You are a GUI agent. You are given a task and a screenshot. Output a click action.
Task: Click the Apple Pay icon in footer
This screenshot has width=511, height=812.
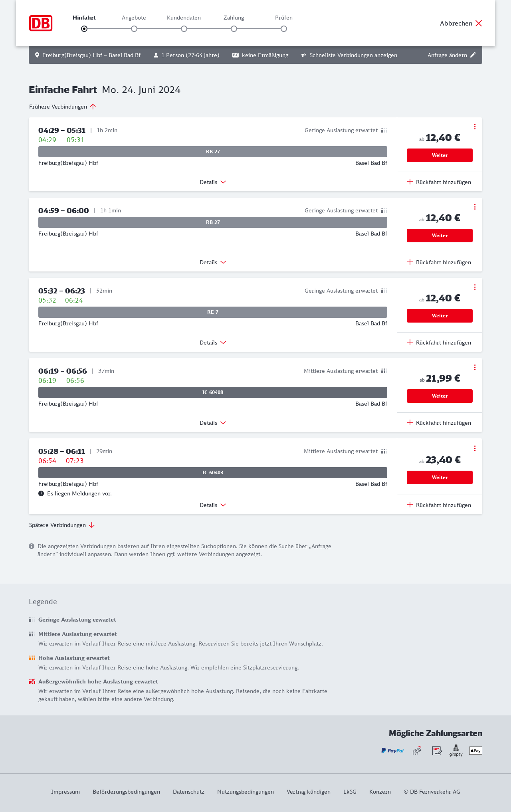tap(475, 751)
